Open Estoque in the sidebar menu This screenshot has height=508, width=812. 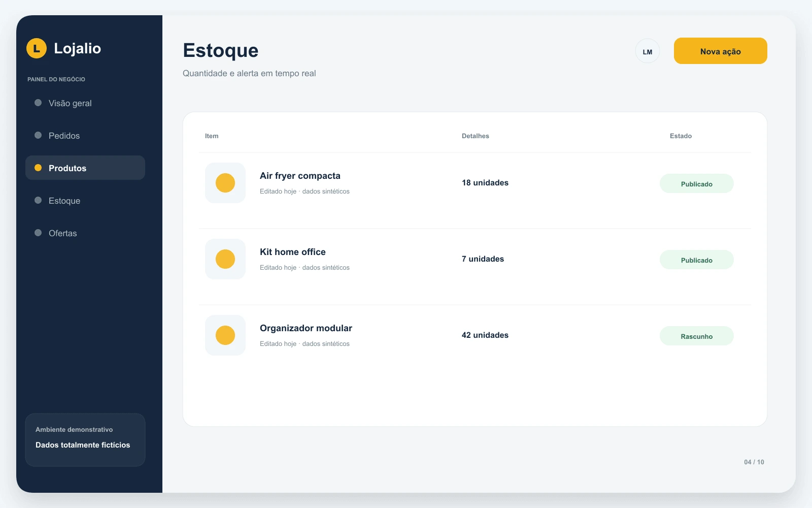coord(85,201)
